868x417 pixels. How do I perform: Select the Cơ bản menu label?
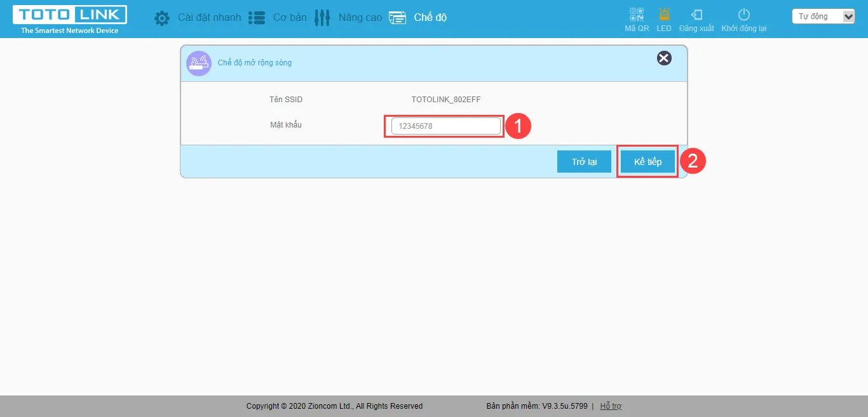click(x=290, y=18)
